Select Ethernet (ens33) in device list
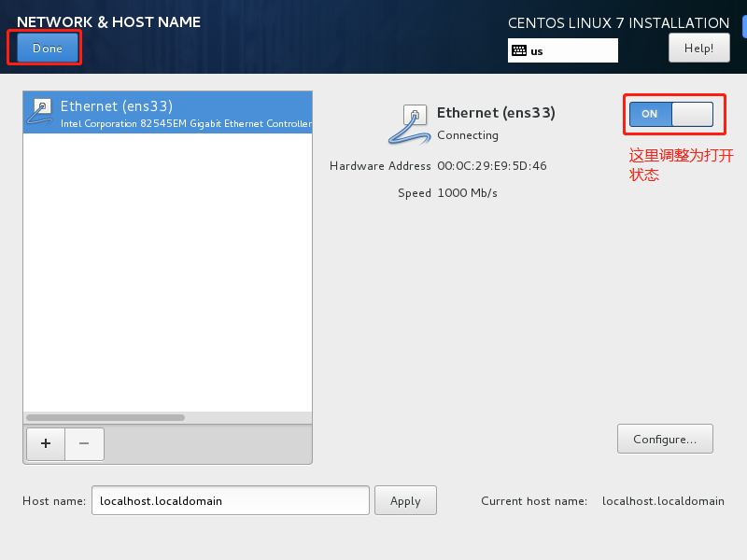The height and width of the screenshot is (560, 747). click(168, 112)
